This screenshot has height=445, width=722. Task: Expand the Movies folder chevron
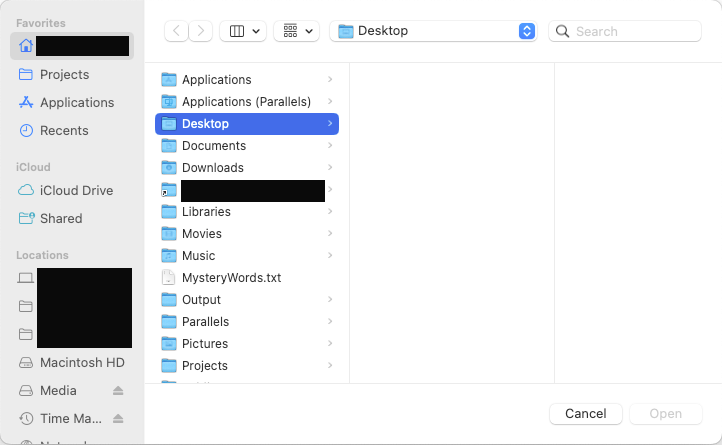[x=330, y=234]
